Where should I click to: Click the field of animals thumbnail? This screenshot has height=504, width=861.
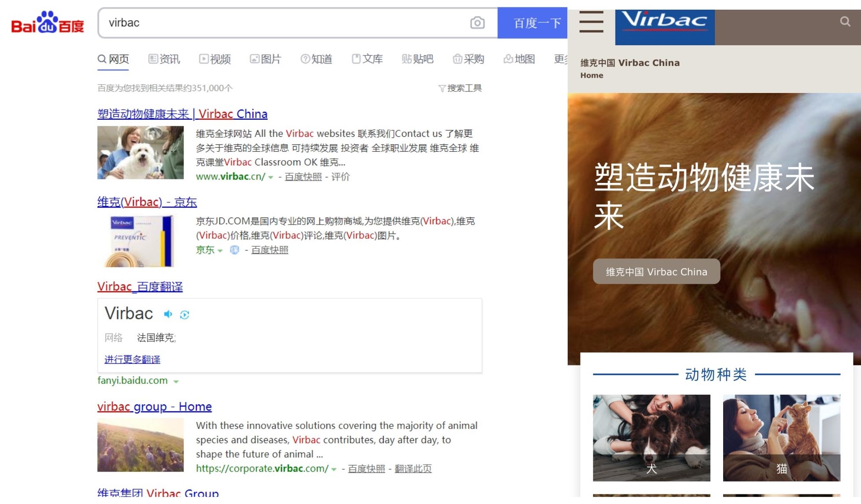click(x=140, y=445)
